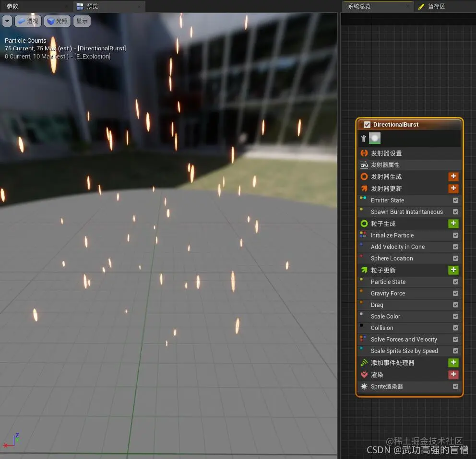
Task: Select the Add Velocity in Cone module
Action: (x=409, y=247)
